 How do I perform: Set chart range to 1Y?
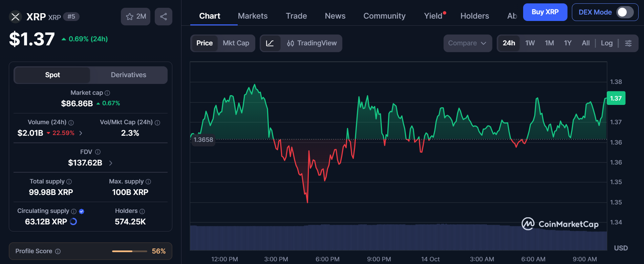coord(568,43)
